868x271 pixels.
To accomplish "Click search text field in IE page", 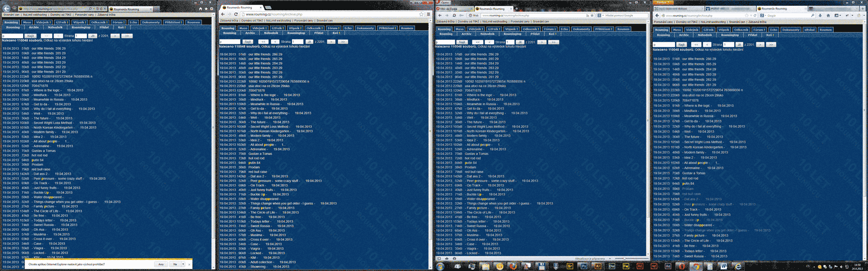I will click(x=13, y=36).
